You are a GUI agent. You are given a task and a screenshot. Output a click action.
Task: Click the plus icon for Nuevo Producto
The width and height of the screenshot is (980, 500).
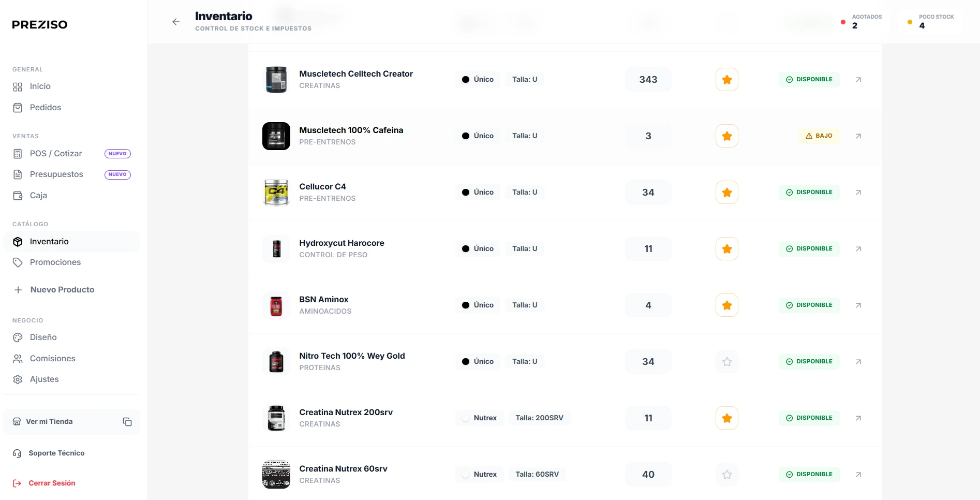18,290
